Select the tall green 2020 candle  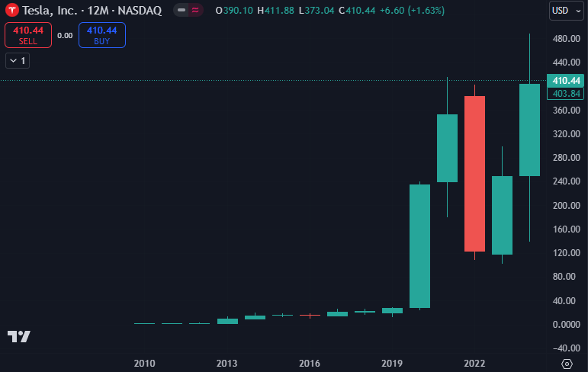(x=419, y=246)
